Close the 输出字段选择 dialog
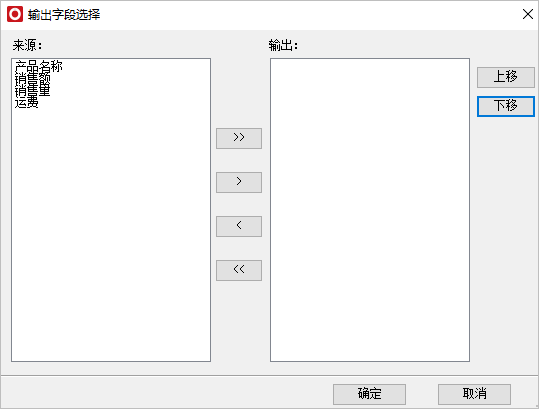539x409 pixels. [x=528, y=14]
